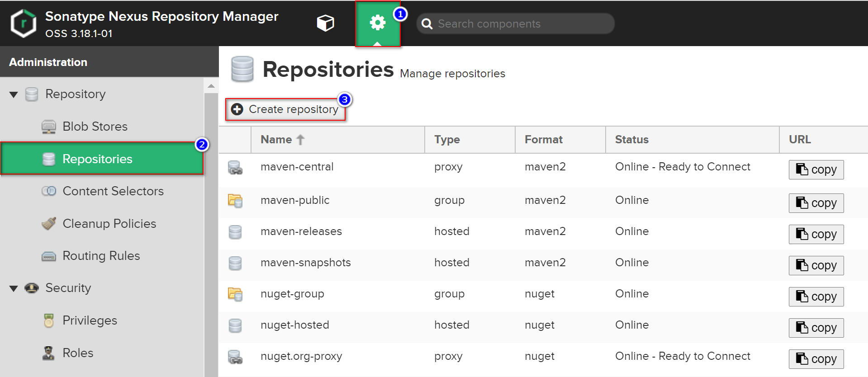Open Routing Rules page
This screenshot has height=377, width=868.
[101, 256]
